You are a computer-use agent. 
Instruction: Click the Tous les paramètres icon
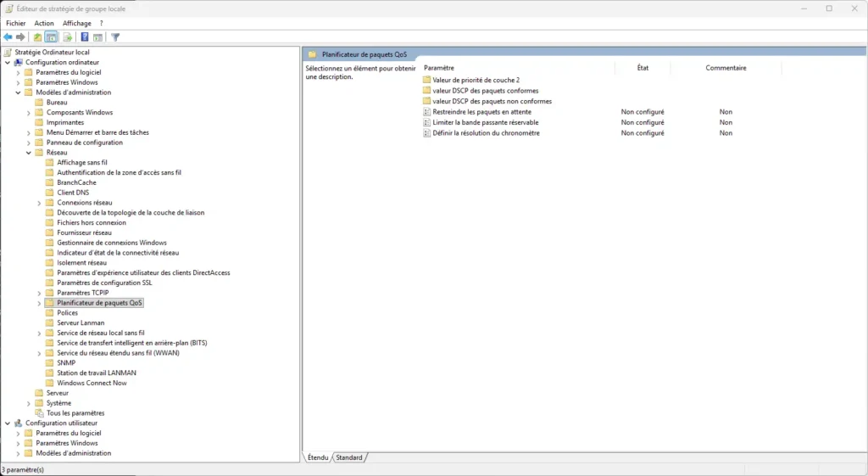[x=39, y=413]
